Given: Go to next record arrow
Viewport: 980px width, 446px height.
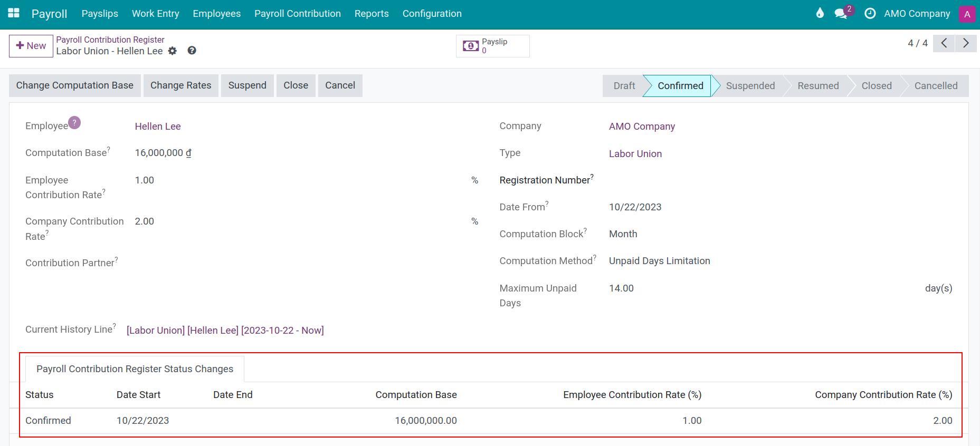Looking at the screenshot, I should click(x=966, y=43).
